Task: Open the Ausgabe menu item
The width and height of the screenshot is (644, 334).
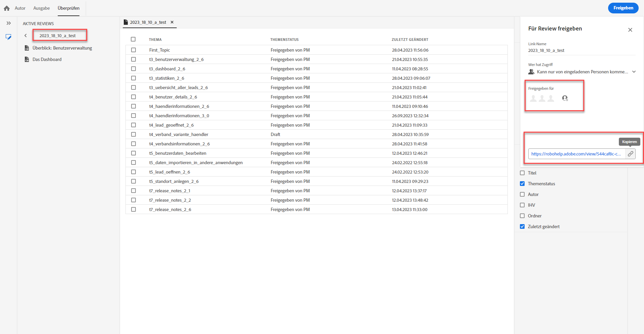Action: [41, 8]
